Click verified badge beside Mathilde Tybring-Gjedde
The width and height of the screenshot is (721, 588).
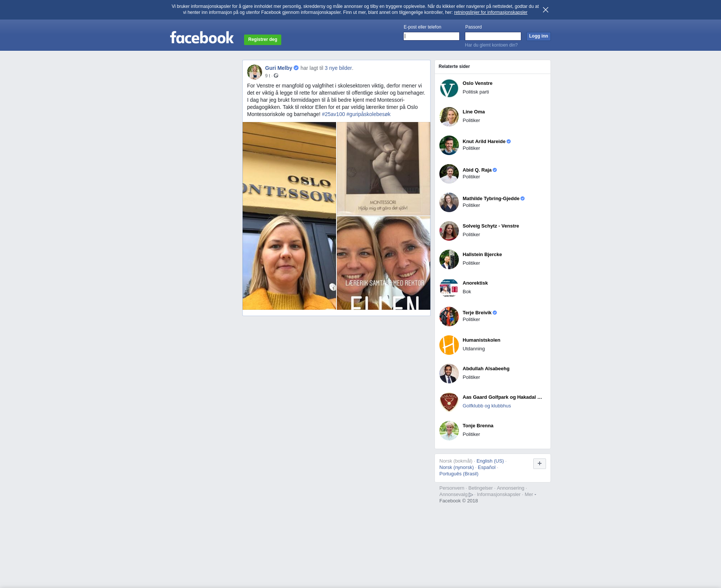[523, 199]
